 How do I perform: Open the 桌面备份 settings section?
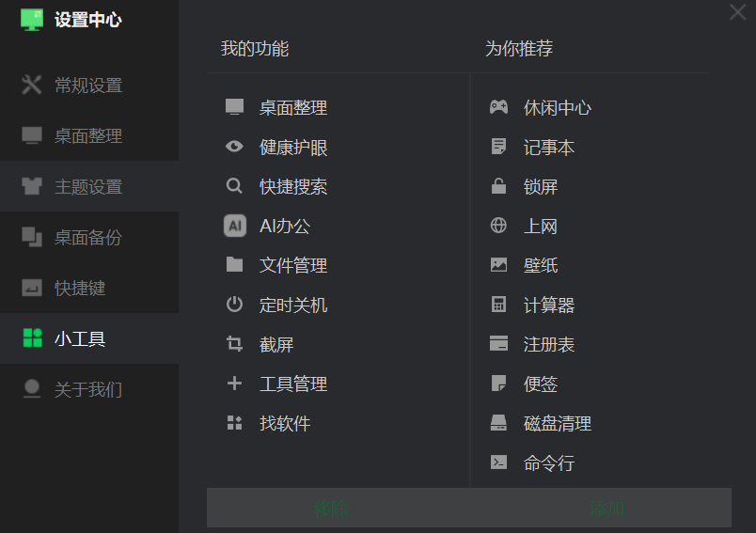point(88,238)
